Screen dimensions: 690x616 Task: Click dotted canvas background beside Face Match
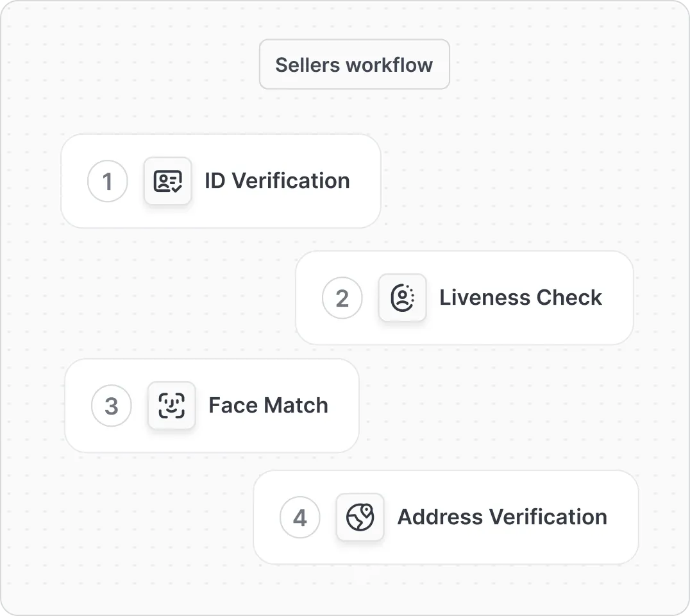(x=484, y=405)
